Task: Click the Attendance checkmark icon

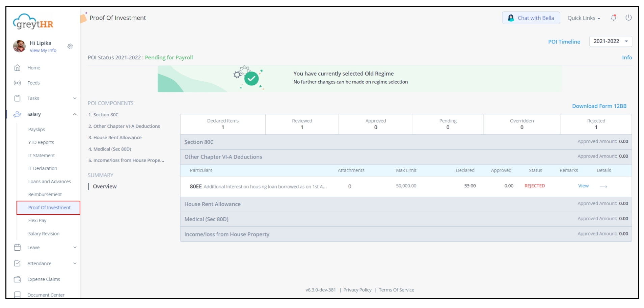Action: point(17,263)
